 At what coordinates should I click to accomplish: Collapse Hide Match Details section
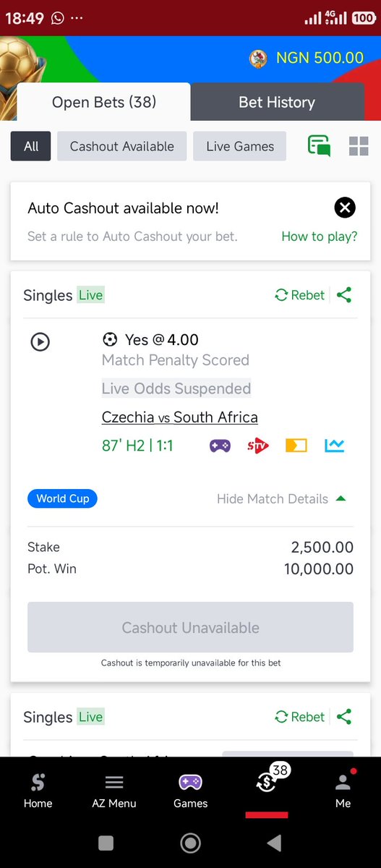click(x=282, y=499)
